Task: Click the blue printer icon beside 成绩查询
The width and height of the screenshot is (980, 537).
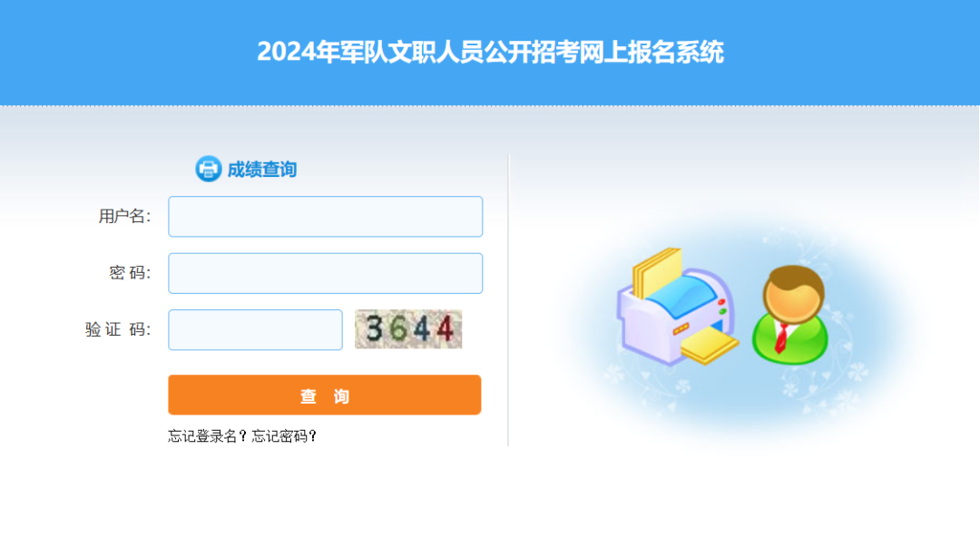Action: click(x=208, y=169)
